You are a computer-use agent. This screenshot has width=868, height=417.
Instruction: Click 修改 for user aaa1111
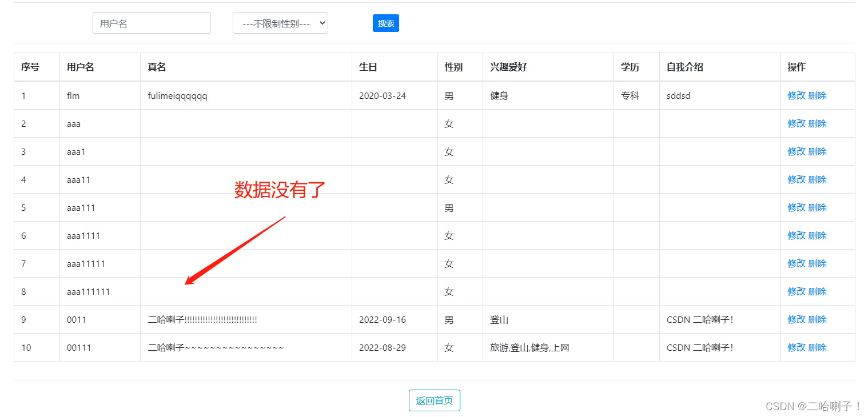point(797,235)
